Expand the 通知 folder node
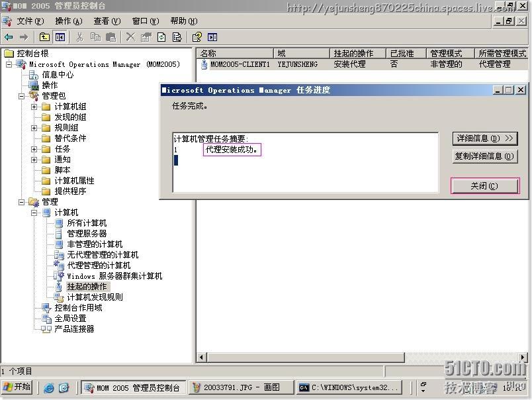This screenshot has height=400, width=532. click(34, 160)
